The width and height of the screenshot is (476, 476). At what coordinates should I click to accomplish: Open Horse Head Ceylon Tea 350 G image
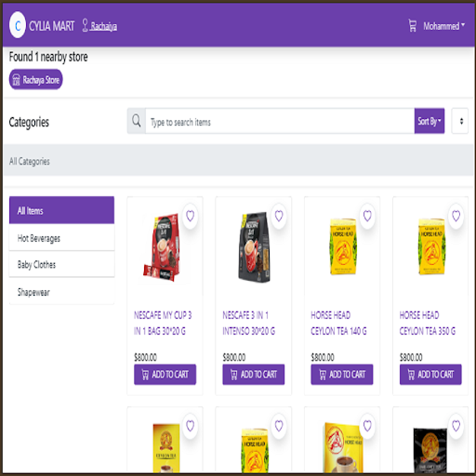[431, 246]
